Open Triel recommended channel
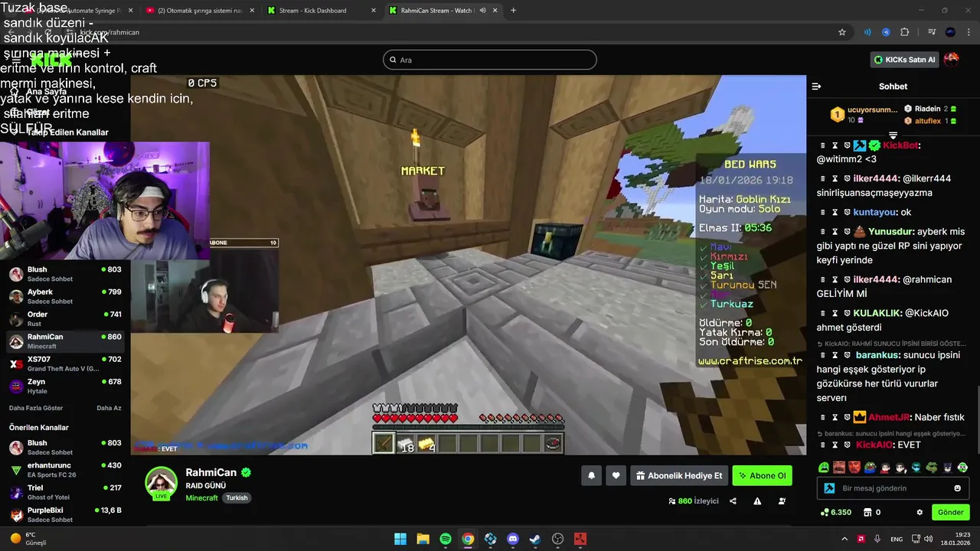The width and height of the screenshot is (980, 551). 65,492
